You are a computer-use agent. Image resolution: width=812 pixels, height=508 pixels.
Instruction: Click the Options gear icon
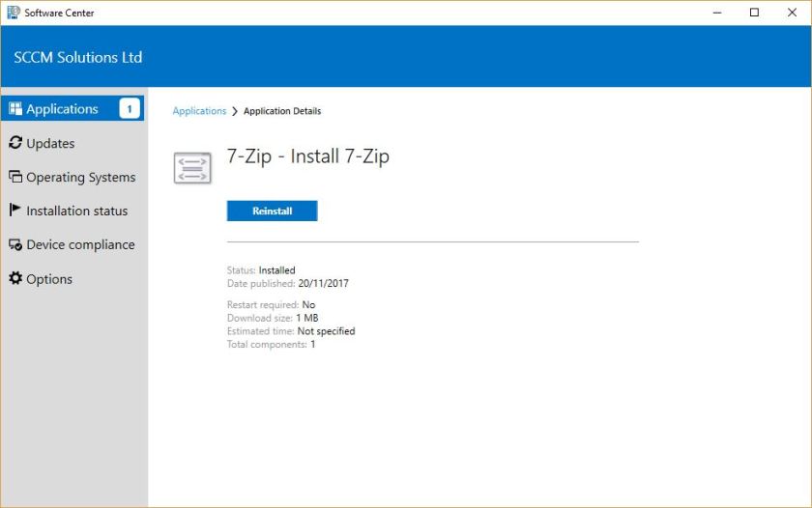15,279
